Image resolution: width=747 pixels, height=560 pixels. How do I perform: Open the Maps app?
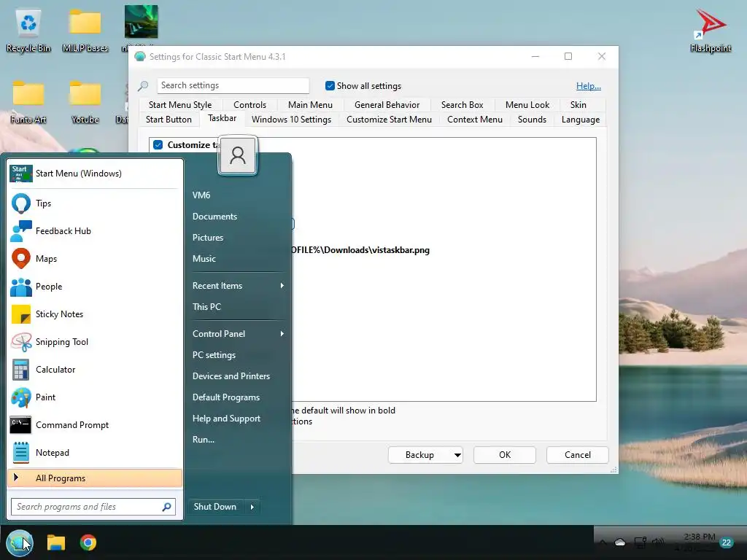click(x=95, y=259)
